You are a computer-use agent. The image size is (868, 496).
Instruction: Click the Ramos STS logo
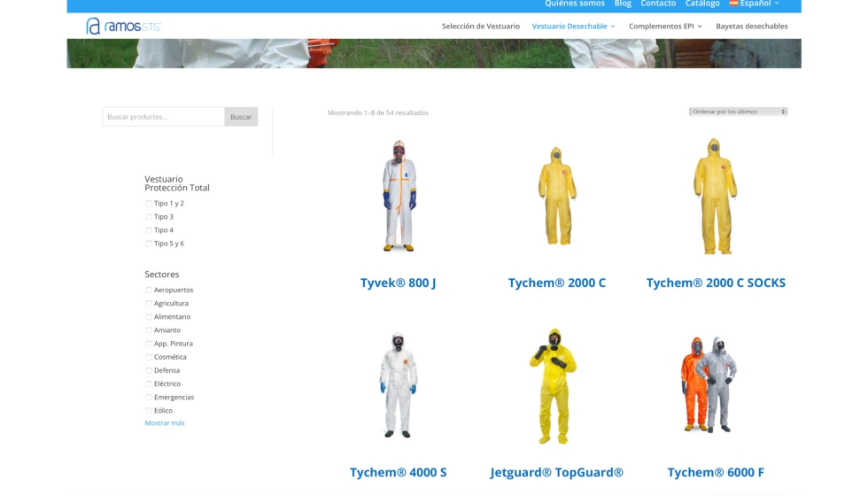pyautogui.click(x=123, y=26)
